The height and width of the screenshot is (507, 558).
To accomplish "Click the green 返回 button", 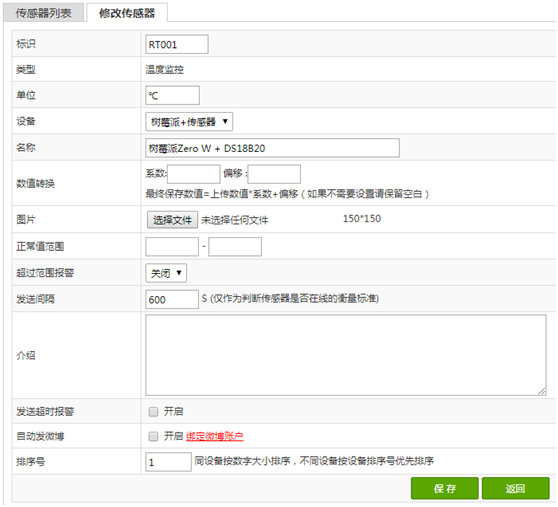I will (x=515, y=488).
